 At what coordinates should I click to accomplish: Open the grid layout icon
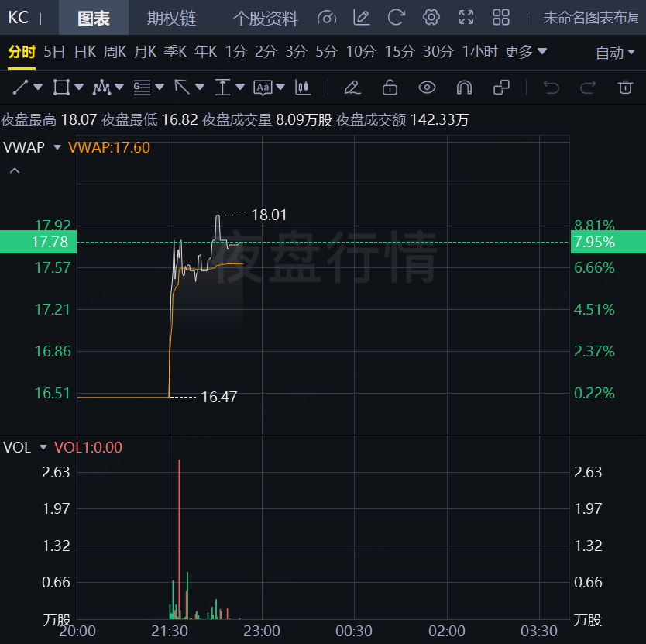tap(501, 17)
